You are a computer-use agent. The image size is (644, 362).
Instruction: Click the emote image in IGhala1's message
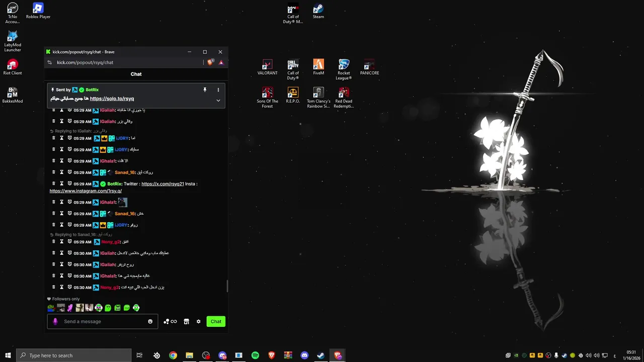tap(122, 202)
